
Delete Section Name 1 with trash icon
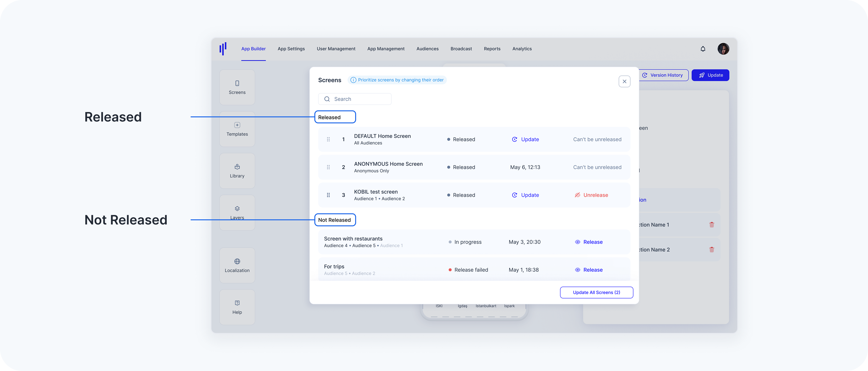(x=711, y=225)
